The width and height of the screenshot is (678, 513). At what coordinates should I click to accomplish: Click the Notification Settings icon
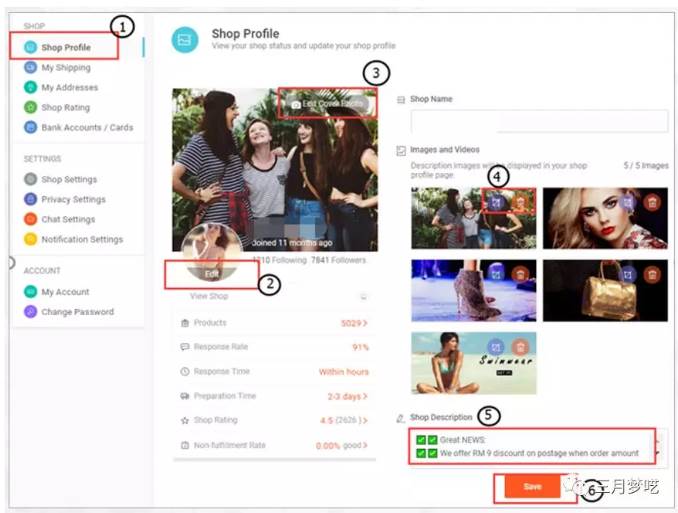click(30, 239)
